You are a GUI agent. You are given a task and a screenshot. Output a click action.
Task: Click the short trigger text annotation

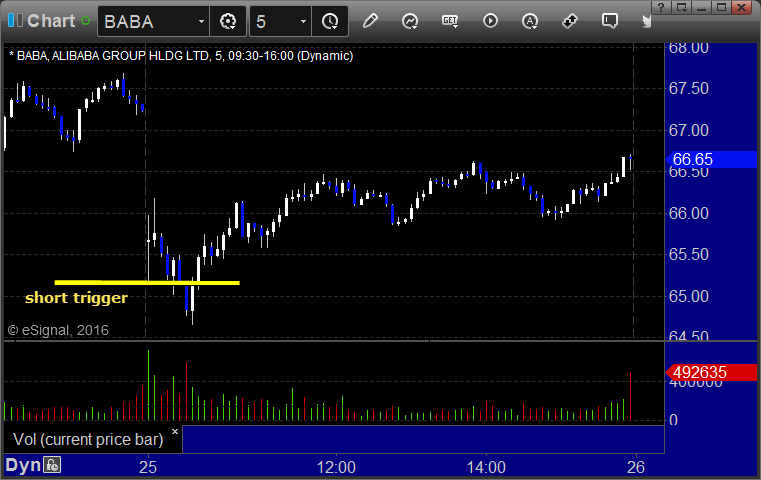tap(76, 298)
